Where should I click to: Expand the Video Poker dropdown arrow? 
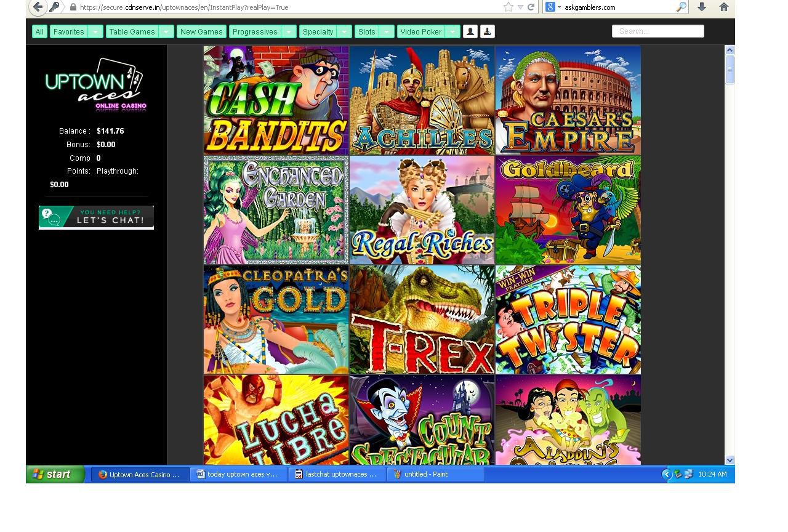pyautogui.click(x=452, y=31)
